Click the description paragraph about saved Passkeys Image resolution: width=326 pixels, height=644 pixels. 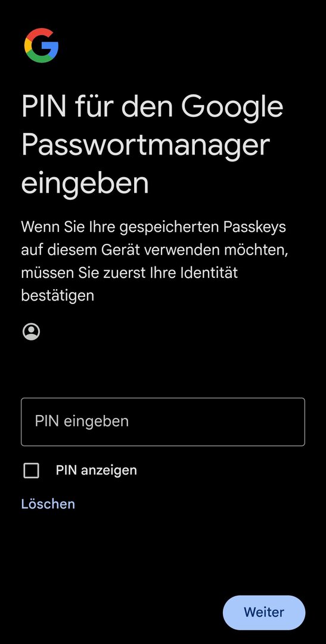pos(154,261)
